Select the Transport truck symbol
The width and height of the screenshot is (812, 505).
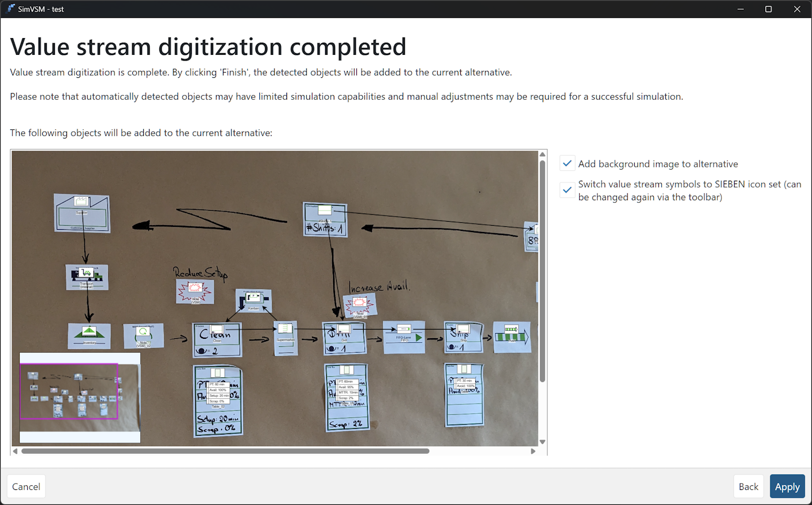tap(87, 277)
